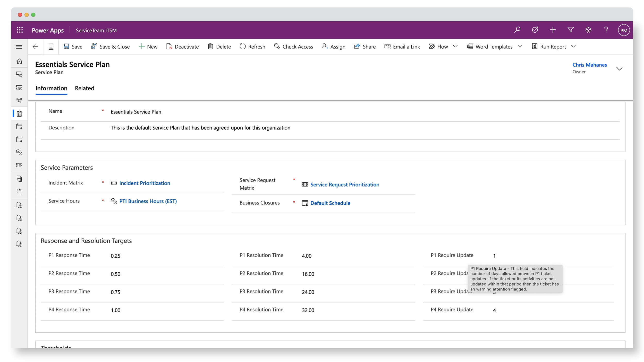
Task: Open settings gear icon in header
Action: click(x=588, y=30)
